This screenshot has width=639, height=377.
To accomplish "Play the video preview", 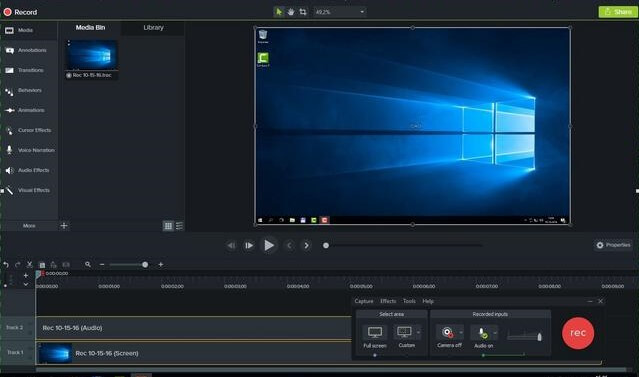I will (269, 245).
